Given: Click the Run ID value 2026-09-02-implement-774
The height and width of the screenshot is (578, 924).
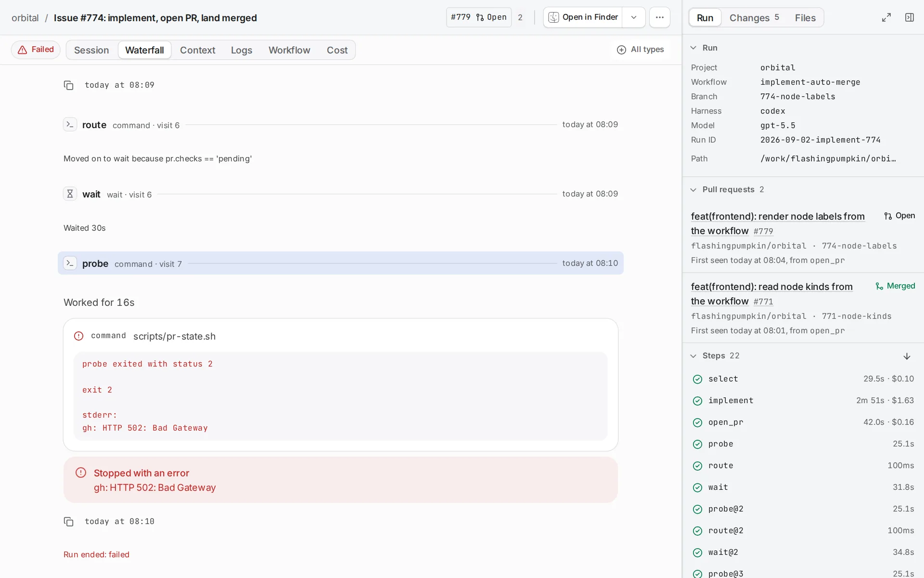Looking at the screenshot, I should (x=820, y=140).
